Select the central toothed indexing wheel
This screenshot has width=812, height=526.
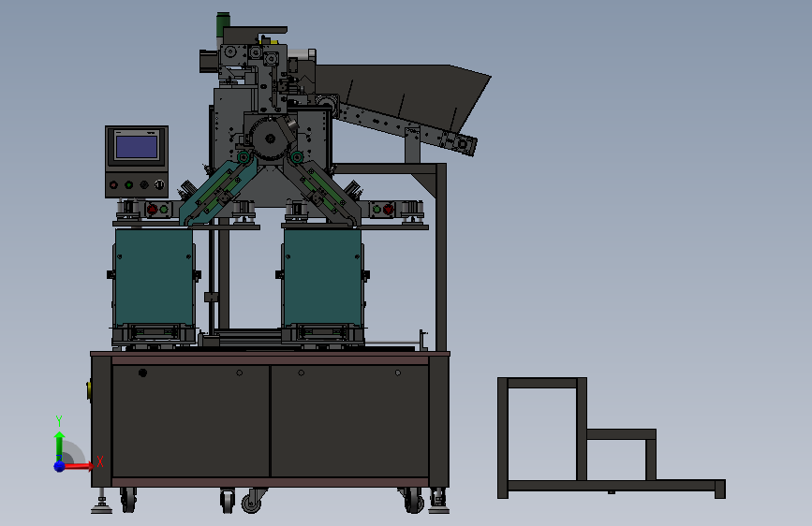pos(270,139)
